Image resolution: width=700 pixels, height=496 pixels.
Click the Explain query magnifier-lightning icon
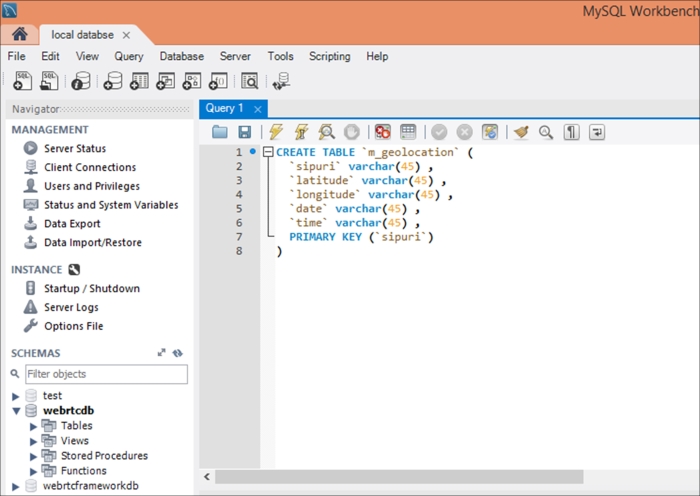pos(326,132)
